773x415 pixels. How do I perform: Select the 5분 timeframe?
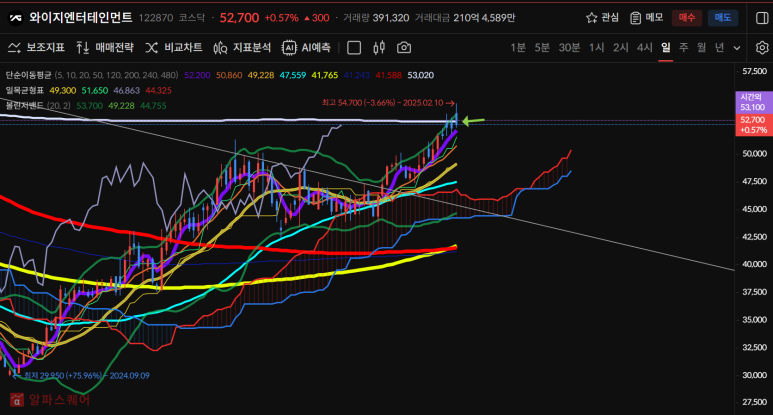542,48
